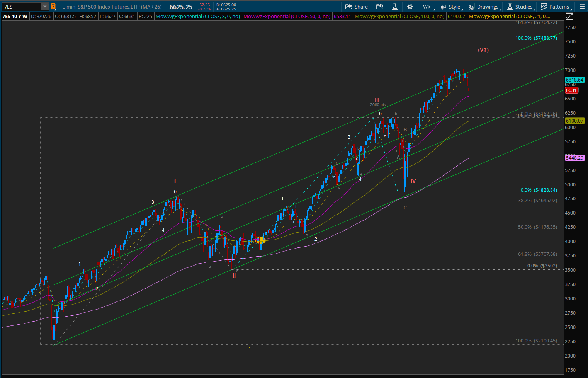Viewport: 588px width, 378px height.
Task: Click the price axis scale icon below toolbar
Action: click(569, 16)
